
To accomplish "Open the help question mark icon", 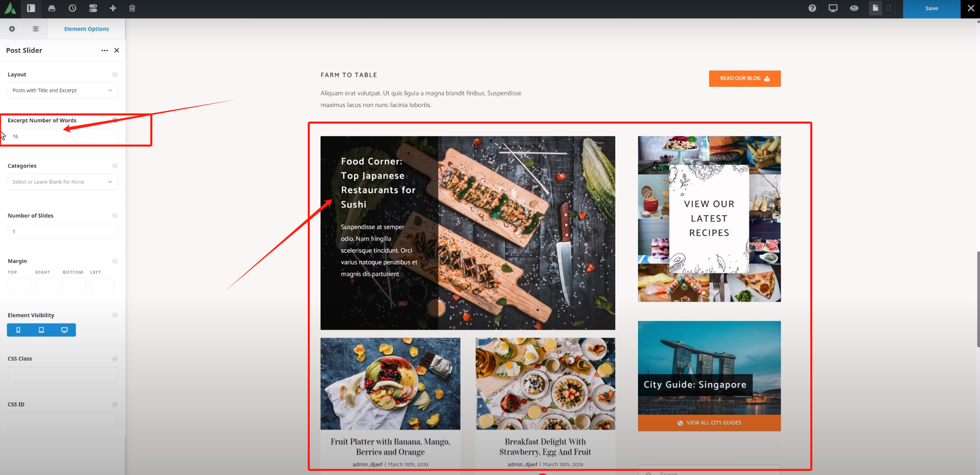I will (812, 8).
